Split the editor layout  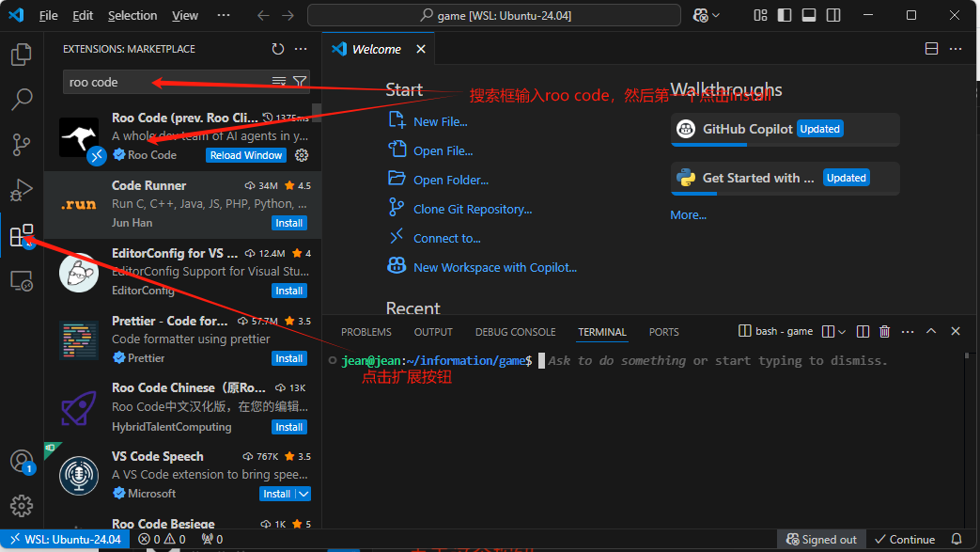[x=931, y=49]
